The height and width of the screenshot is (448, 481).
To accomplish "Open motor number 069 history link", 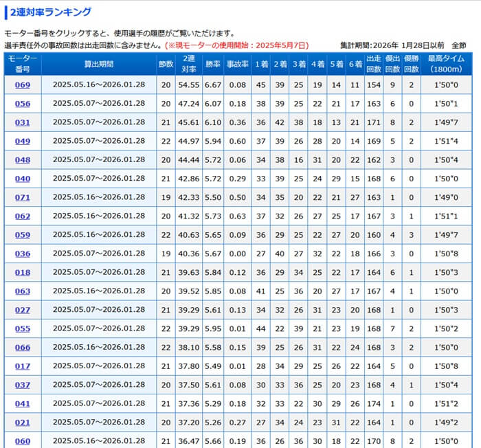I will pyautogui.click(x=23, y=85).
